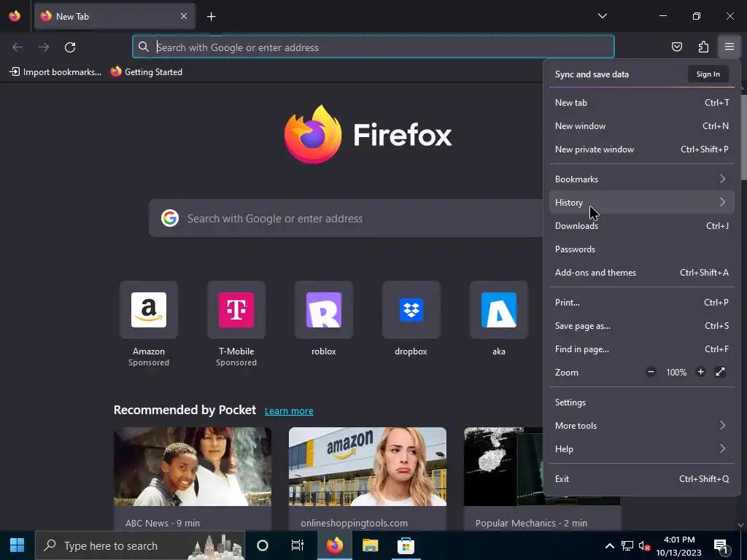The image size is (747, 560).
Task: Click the Firefox taskbar icon
Action: [x=334, y=545]
